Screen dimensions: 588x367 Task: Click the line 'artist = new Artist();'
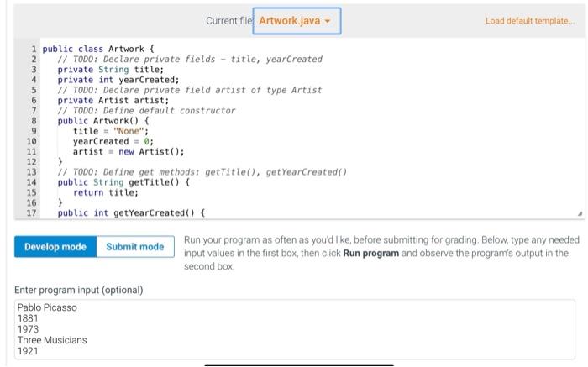(129, 152)
